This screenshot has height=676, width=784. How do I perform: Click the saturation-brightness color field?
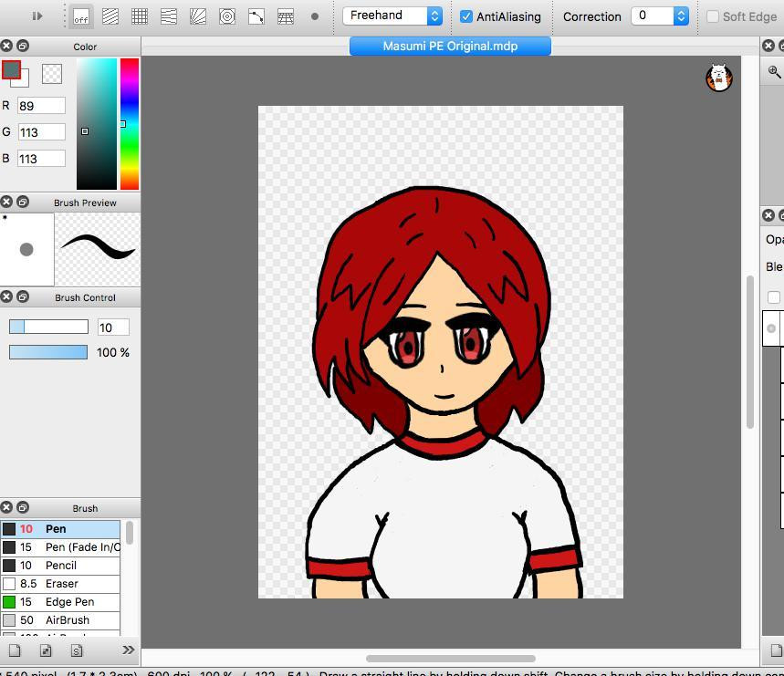point(97,124)
